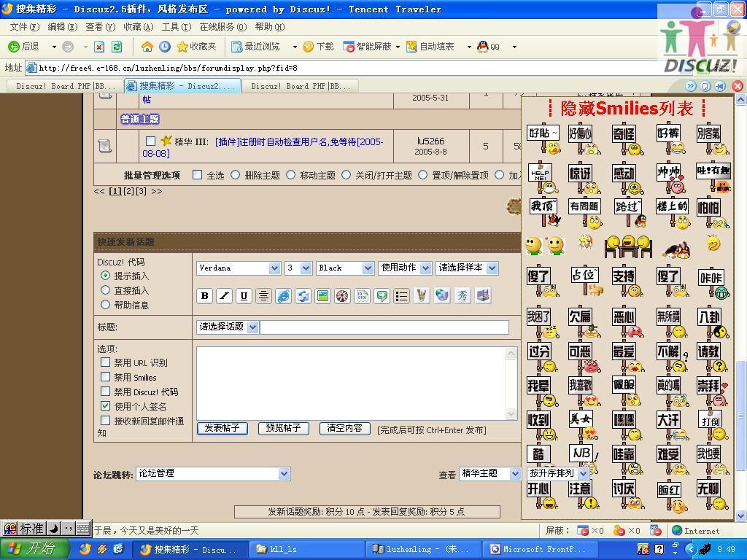Open the 文件(F) menu

point(25,27)
